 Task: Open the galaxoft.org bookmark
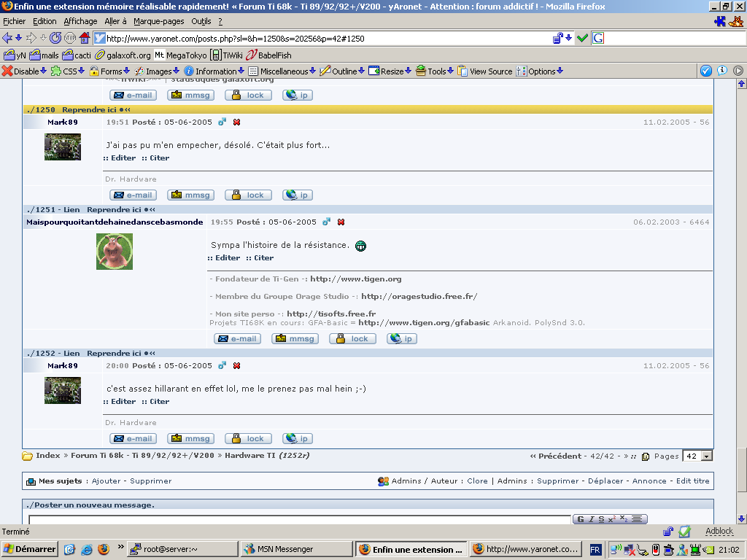point(123,55)
